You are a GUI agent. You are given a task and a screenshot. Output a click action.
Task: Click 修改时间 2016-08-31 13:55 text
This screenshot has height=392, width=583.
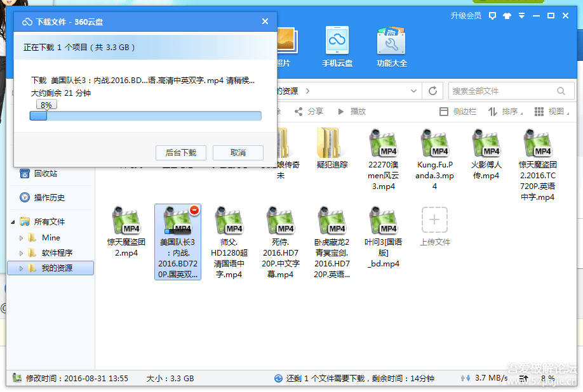pyautogui.click(x=77, y=378)
